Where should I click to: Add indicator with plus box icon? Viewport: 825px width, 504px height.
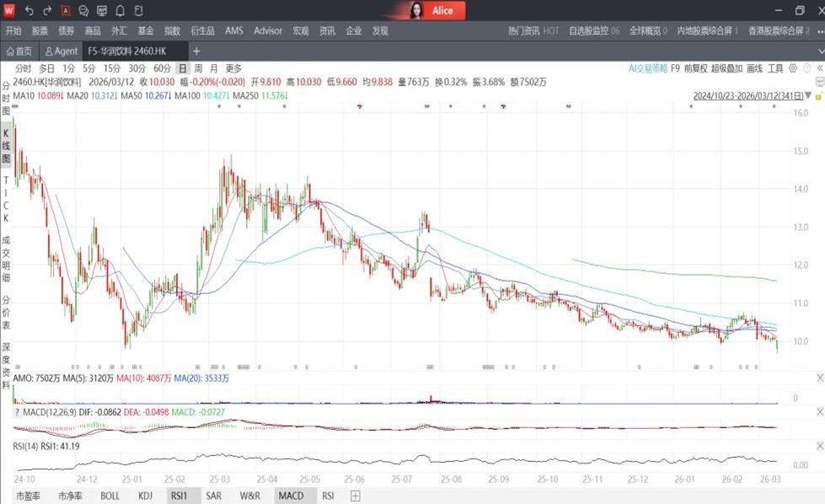355,496
